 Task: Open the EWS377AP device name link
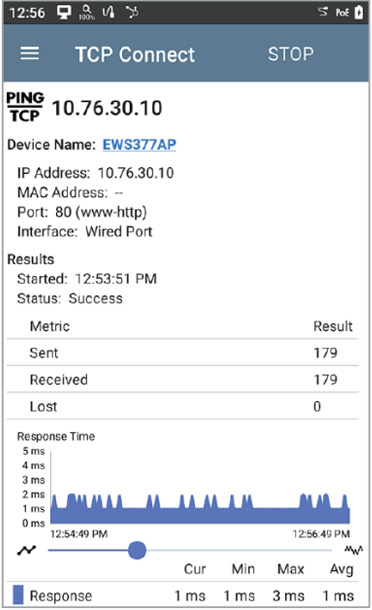(x=139, y=145)
